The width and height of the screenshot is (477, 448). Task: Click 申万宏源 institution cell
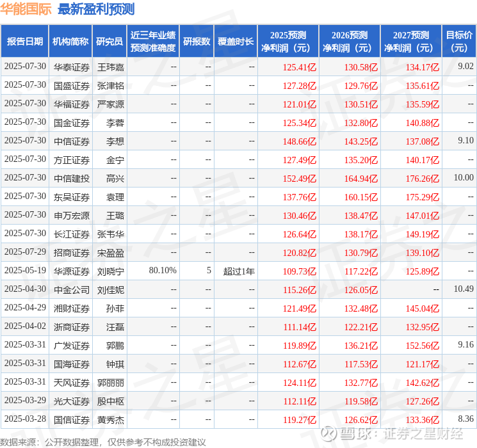pyautogui.click(x=72, y=216)
